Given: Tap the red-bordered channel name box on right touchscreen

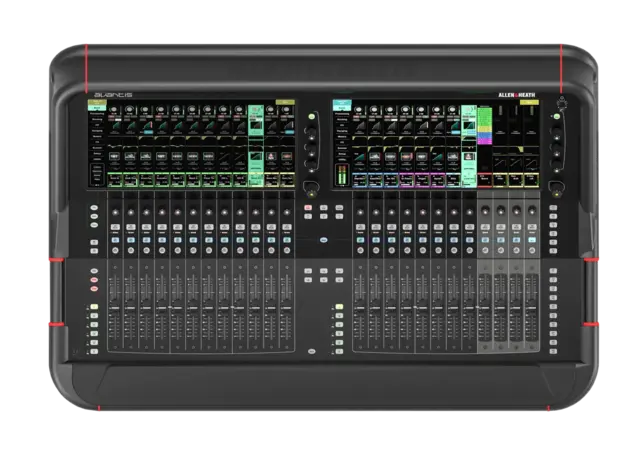Looking at the screenshot, I should (484, 180).
